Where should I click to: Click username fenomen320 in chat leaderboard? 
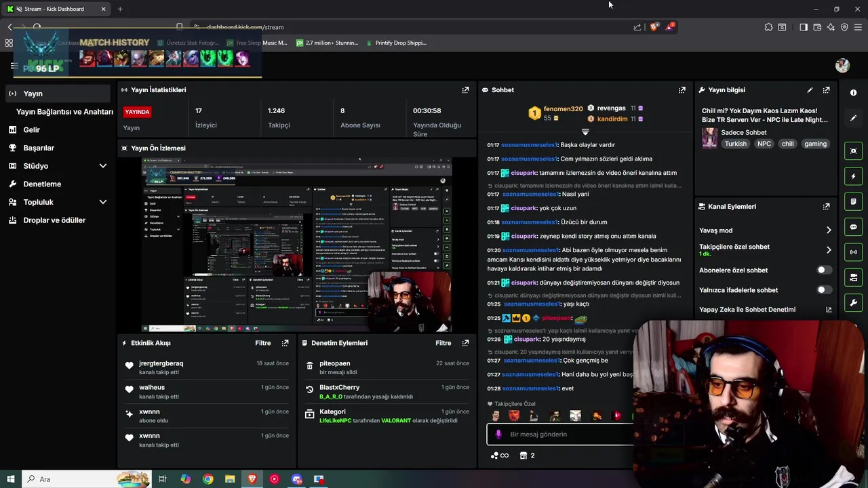point(563,109)
